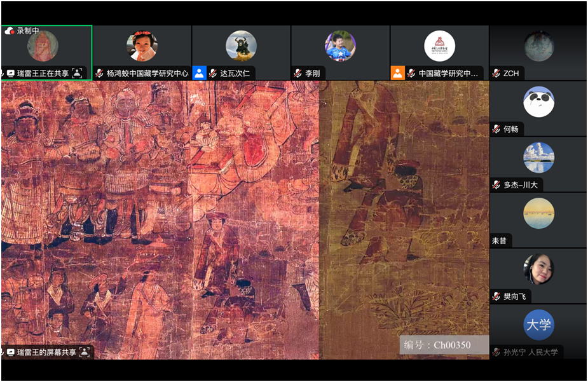Click the muted mic icon for 孙光宁 人民大学
Screen dimensions: 588x382
tap(496, 352)
